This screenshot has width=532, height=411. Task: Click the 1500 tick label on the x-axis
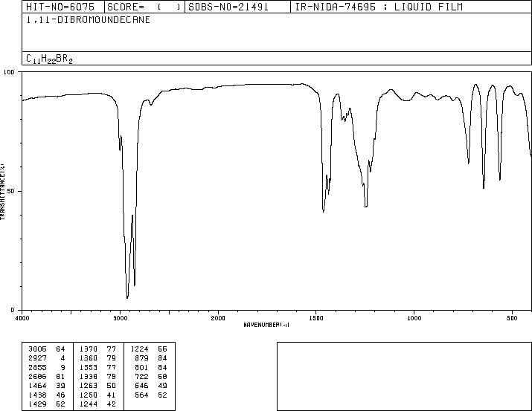click(x=316, y=318)
